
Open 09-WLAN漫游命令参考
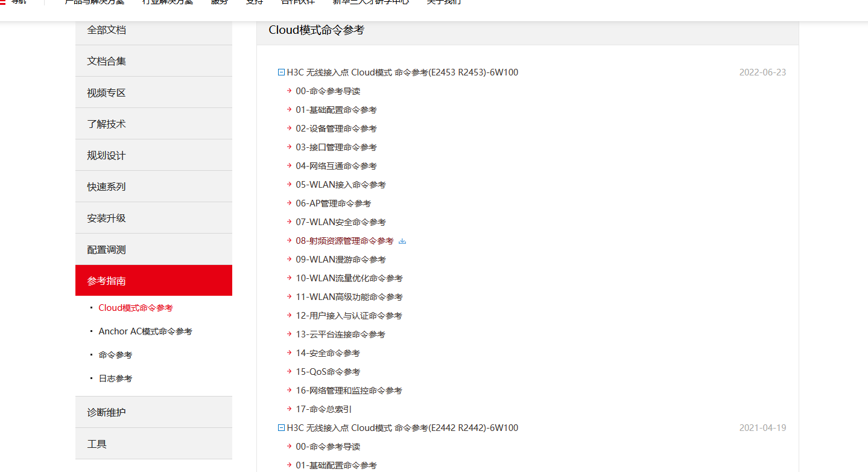click(341, 260)
